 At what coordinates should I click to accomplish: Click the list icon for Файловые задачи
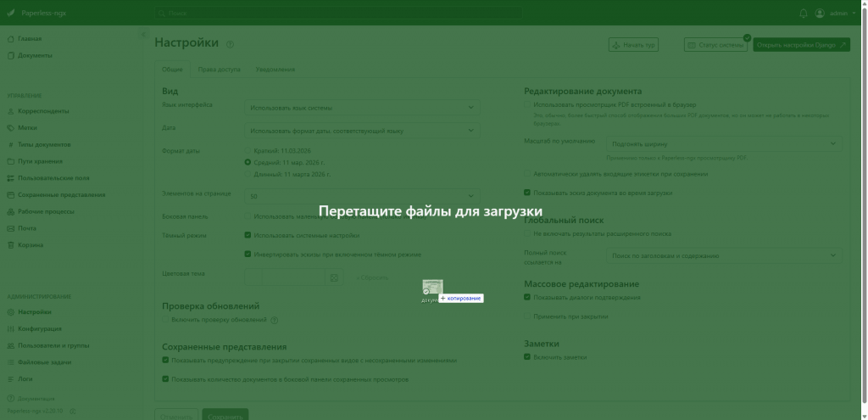point(10,362)
